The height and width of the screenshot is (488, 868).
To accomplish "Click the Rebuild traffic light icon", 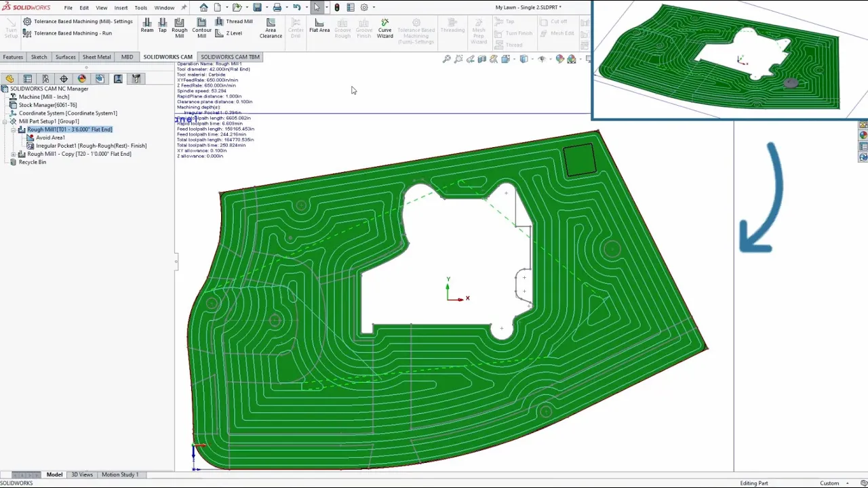I will coord(337,7).
